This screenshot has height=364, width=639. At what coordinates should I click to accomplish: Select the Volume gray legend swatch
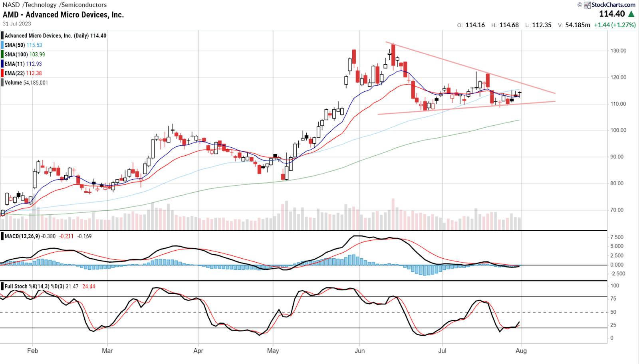[2, 83]
